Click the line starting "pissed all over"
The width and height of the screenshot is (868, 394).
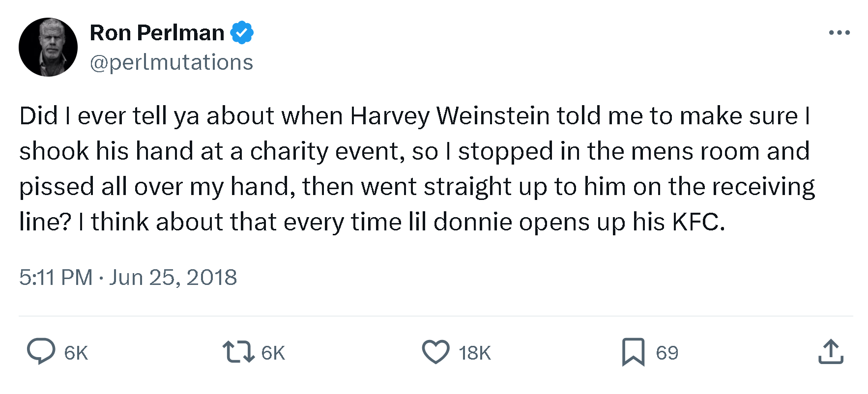point(417,187)
